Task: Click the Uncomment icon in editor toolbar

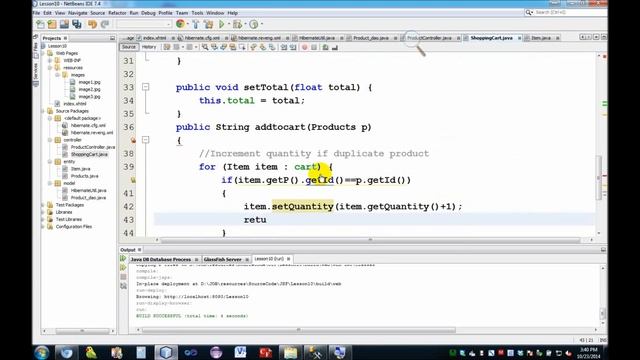Action: click(335, 47)
